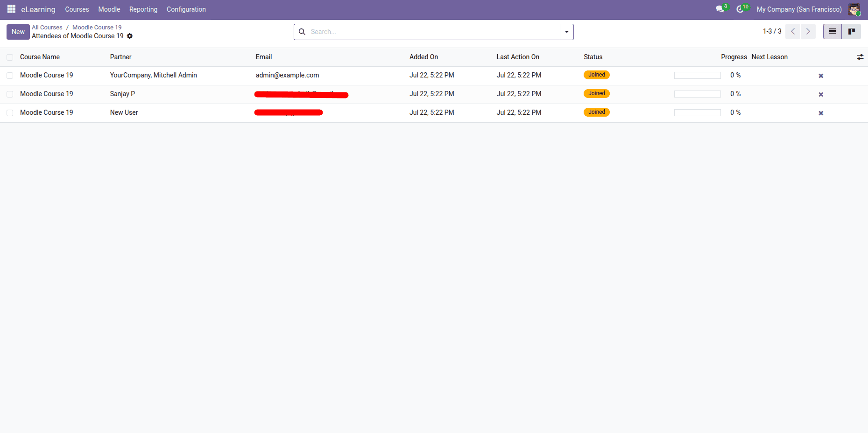Select the Sanjay P row checkbox

pos(10,94)
